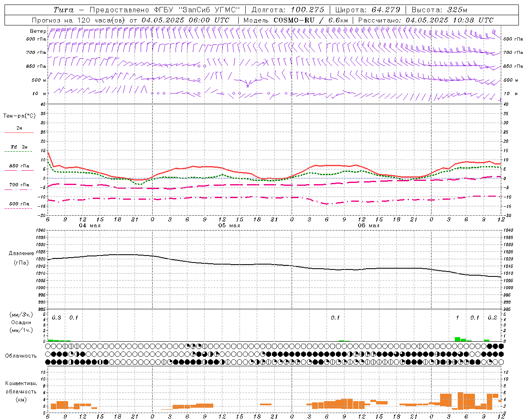Click the (мм/1ч.) precipitation unit label
525x420 pixels.
click(x=21, y=330)
